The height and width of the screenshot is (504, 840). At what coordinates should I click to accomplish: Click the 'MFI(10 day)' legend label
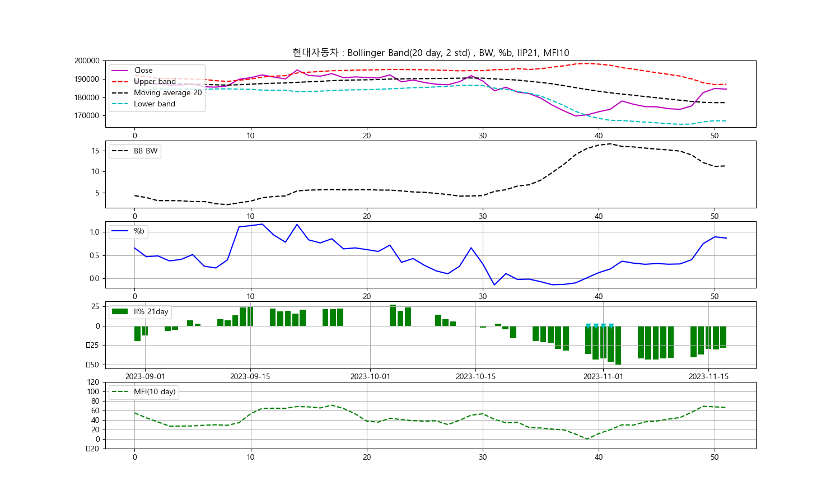pyautogui.click(x=155, y=392)
